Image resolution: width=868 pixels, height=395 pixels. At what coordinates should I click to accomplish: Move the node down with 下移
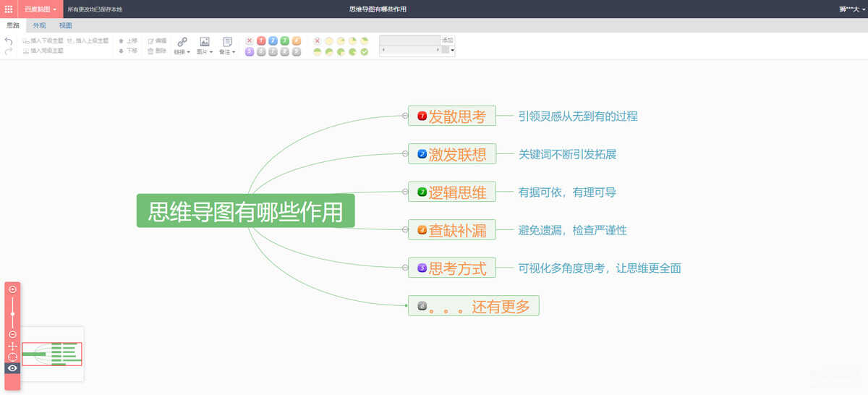[x=128, y=51]
